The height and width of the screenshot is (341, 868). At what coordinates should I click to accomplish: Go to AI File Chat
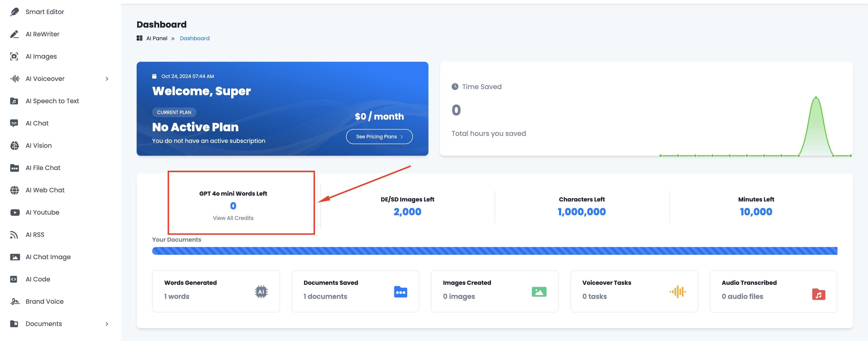pyautogui.click(x=43, y=168)
